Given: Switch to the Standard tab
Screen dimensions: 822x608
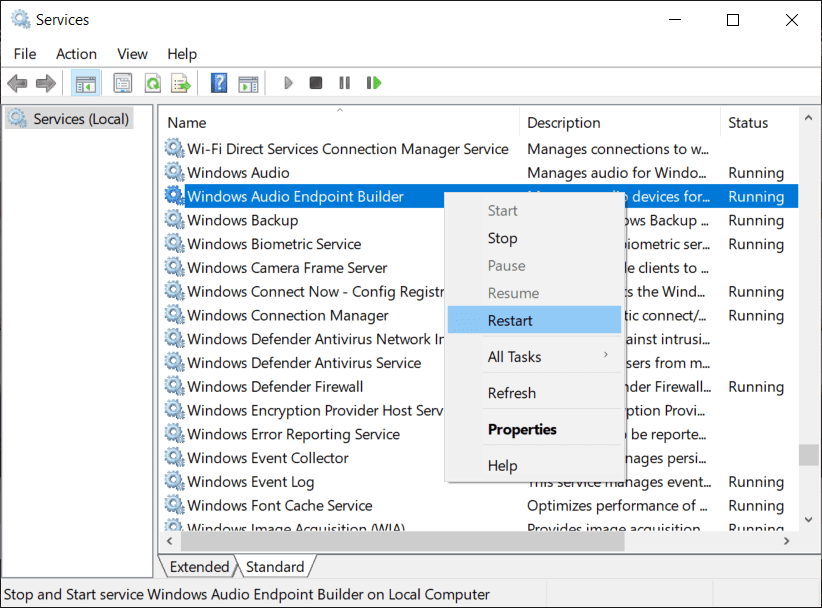Looking at the screenshot, I should [275, 567].
